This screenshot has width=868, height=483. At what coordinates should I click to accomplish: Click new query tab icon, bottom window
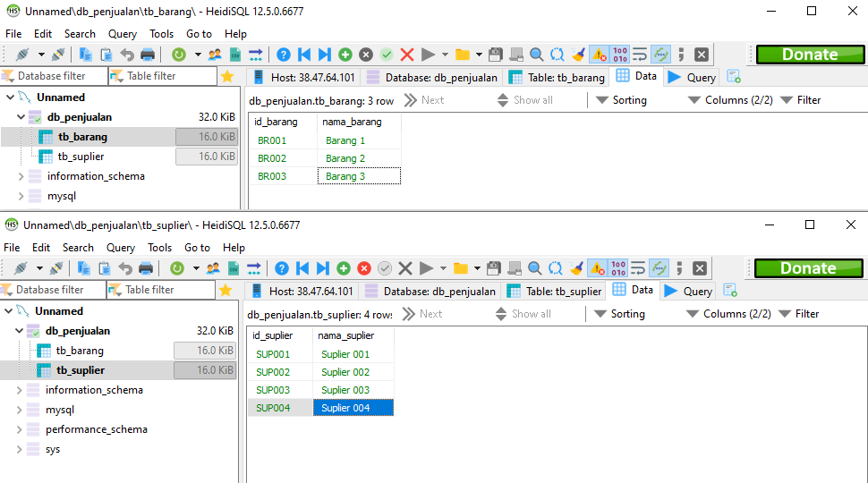tap(730, 291)
